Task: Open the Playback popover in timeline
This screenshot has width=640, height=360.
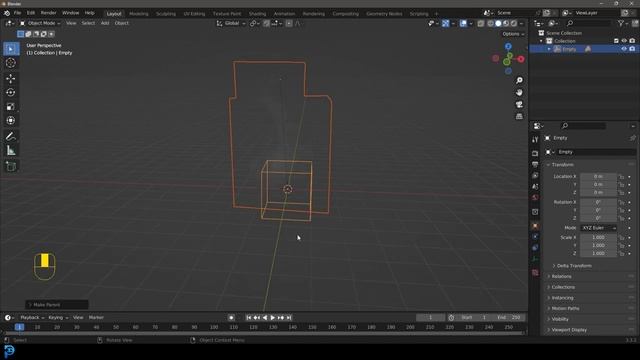Action: (x=32, y=318)
